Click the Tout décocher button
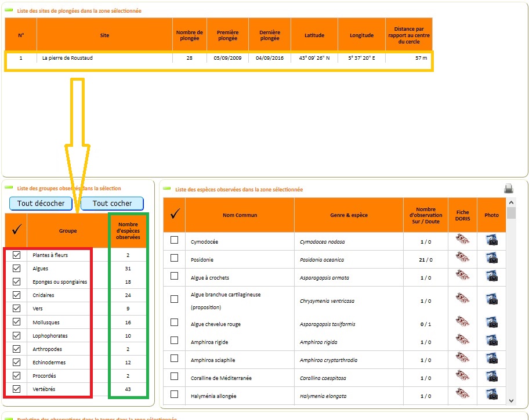Screen dimensions: 529x420 [x=41, y=204]
